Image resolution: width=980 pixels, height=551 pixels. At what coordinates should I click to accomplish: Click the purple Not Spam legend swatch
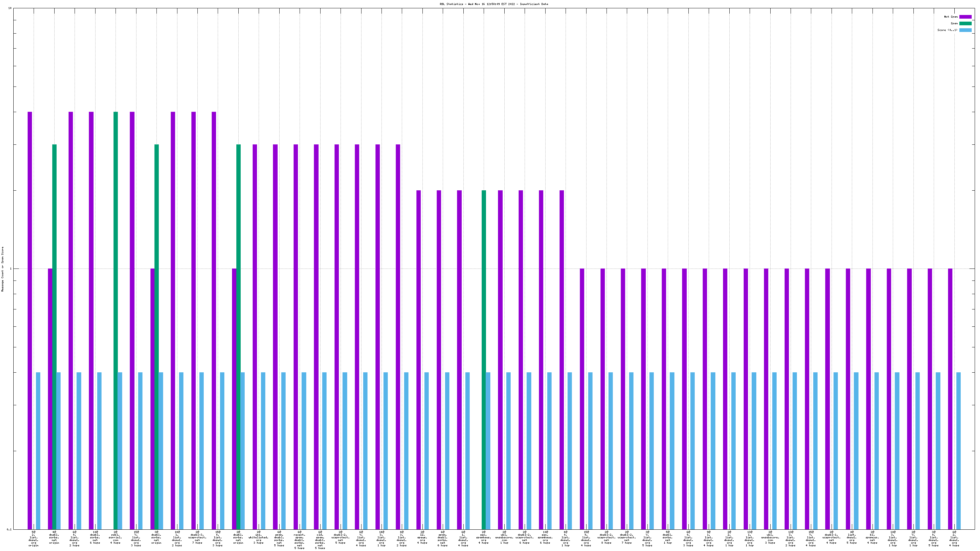pos(965,17)
